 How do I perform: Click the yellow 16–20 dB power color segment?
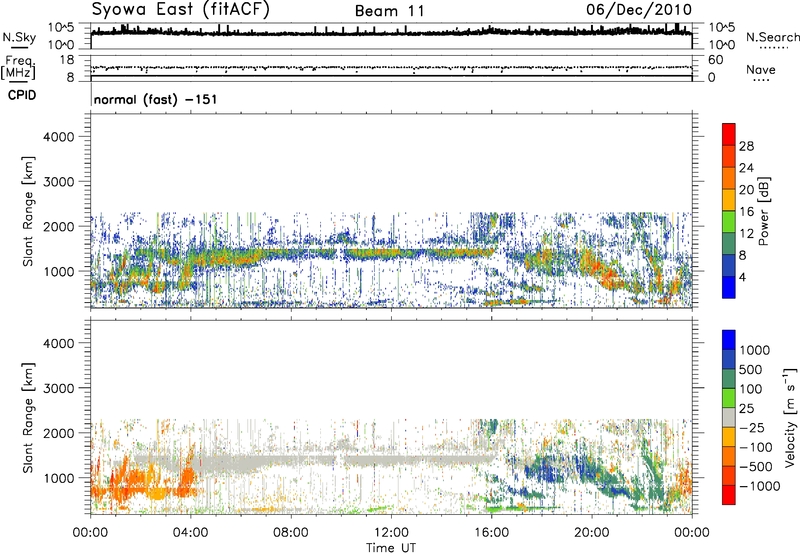pyautogui.click(x=729, y=200)
